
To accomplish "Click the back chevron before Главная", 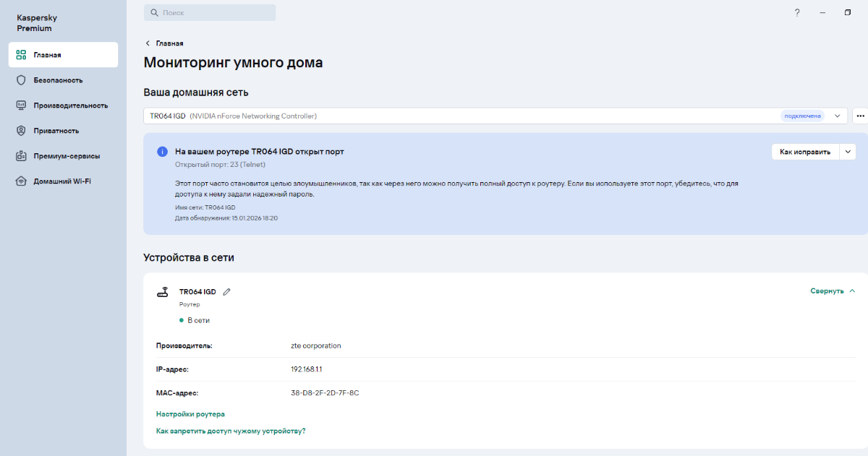I will click(148, 43).
